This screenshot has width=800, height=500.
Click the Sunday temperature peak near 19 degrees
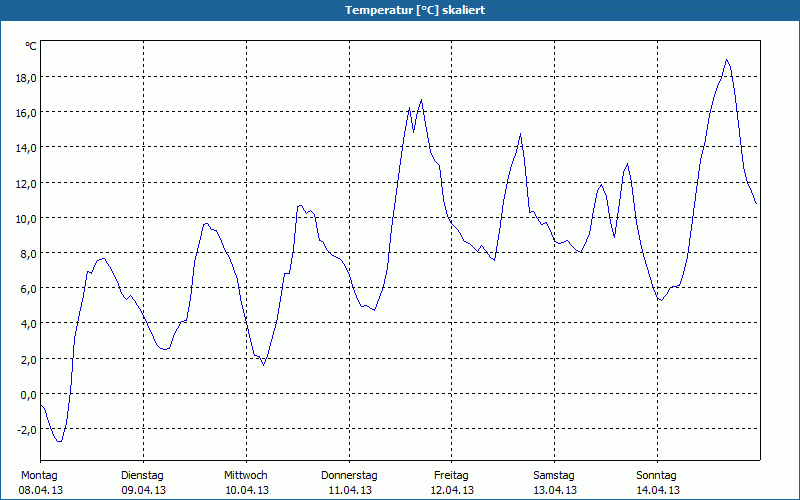click(727, 60)
